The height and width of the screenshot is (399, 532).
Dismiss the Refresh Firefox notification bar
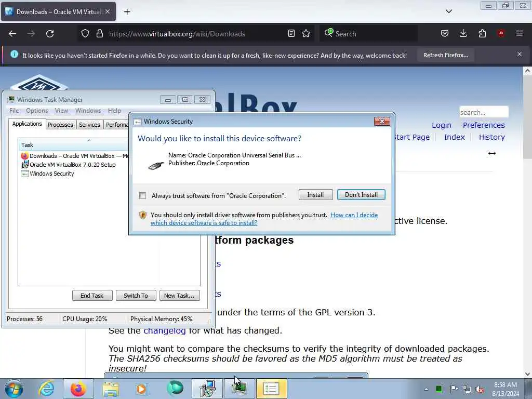click(520, 54)
